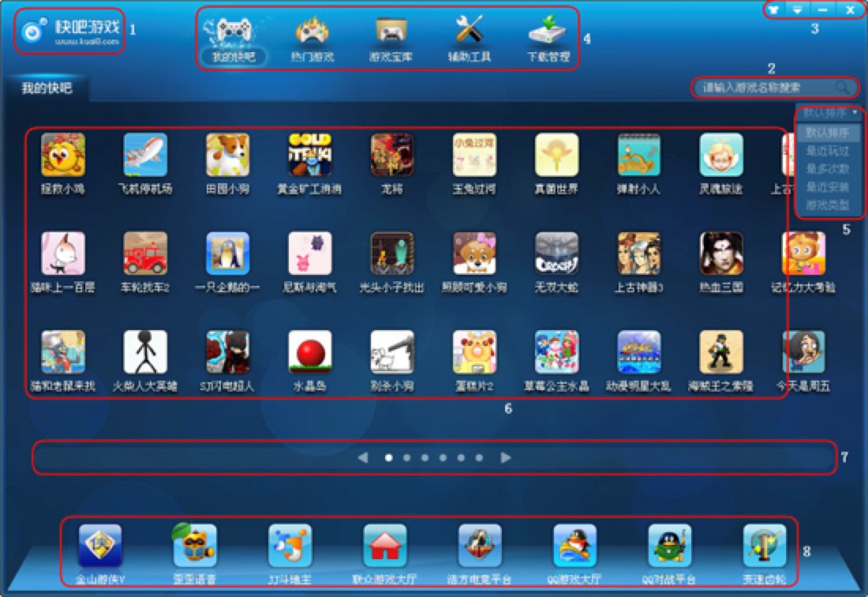Choose 游戏类型 in the sort list
The image size is (868, 597).
(x=827, y=205)
